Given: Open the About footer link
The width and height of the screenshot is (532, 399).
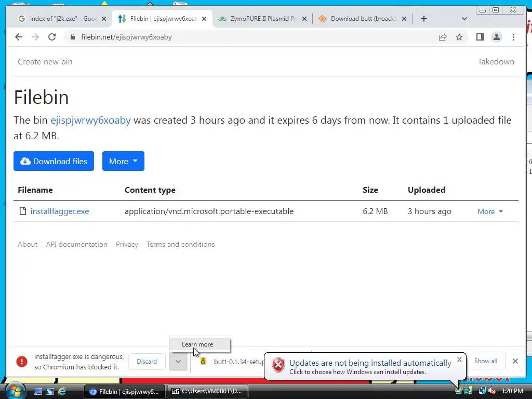Looking at the screenshot, I should click(28, 244).
